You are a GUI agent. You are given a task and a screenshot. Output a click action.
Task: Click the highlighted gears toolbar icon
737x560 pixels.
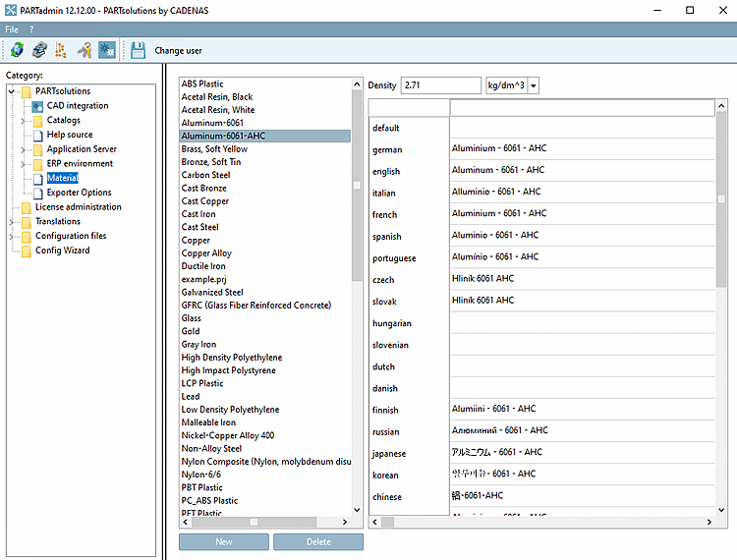[107, 50]
